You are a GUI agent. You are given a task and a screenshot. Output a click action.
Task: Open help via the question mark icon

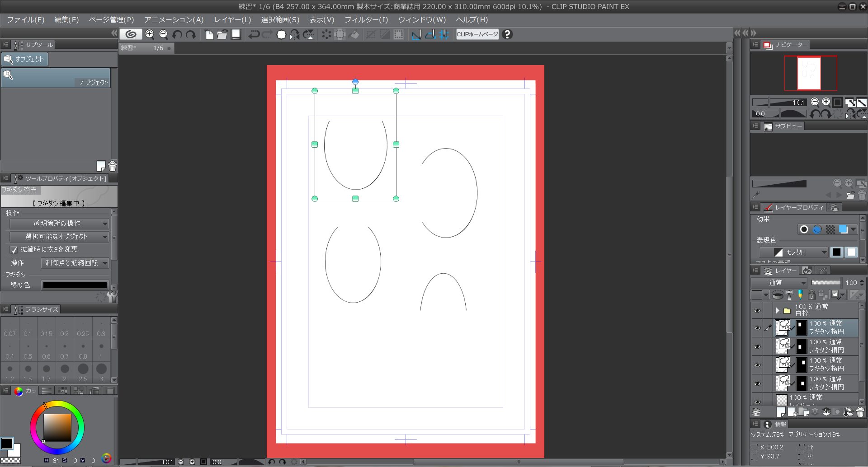tap(507, 34)
